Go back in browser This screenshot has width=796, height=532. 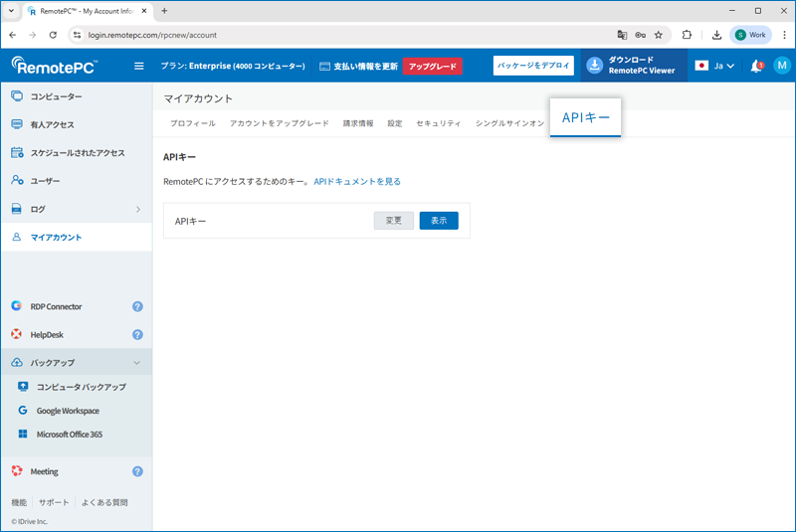point(13,35)
